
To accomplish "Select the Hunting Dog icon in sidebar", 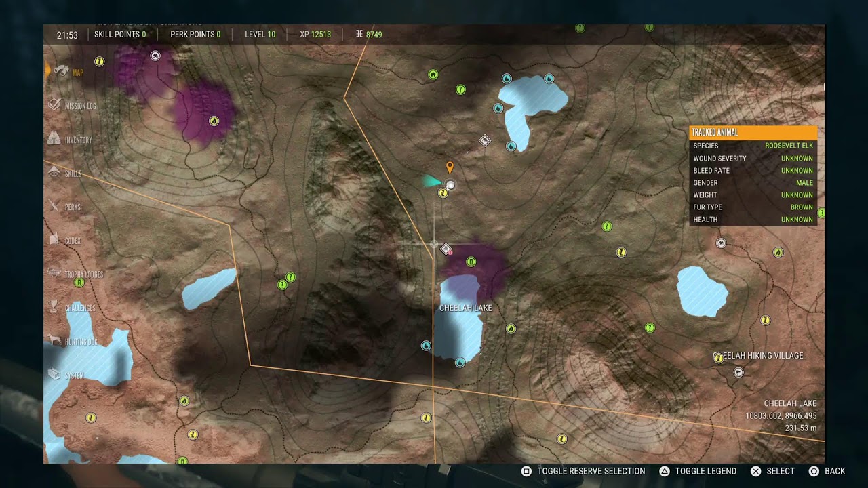I will point(54,342).
